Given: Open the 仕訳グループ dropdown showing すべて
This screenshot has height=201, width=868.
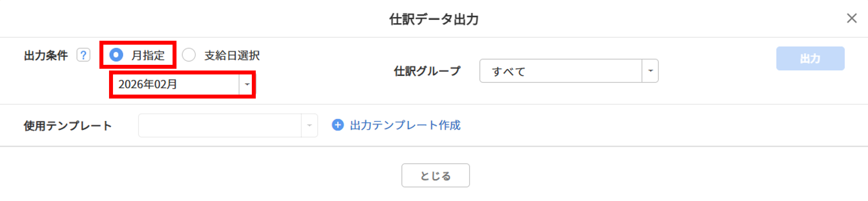Looking at the screenshot, I should tap(561, 71).
